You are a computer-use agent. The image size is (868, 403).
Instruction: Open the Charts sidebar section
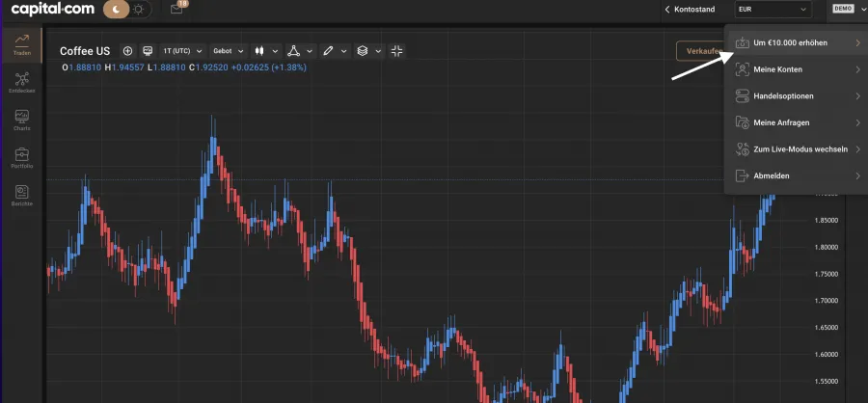click(x=21, y=120)
